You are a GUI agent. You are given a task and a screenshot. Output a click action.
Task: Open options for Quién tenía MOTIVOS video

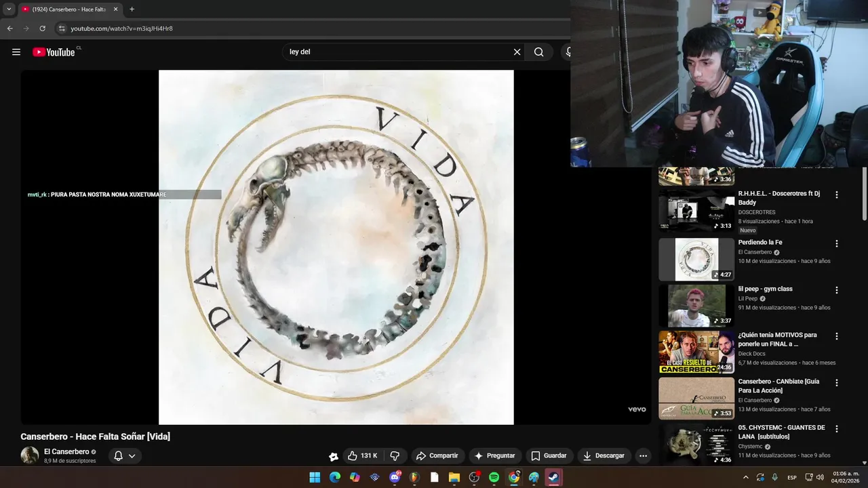pyautogui.click(x=836, y=336)
